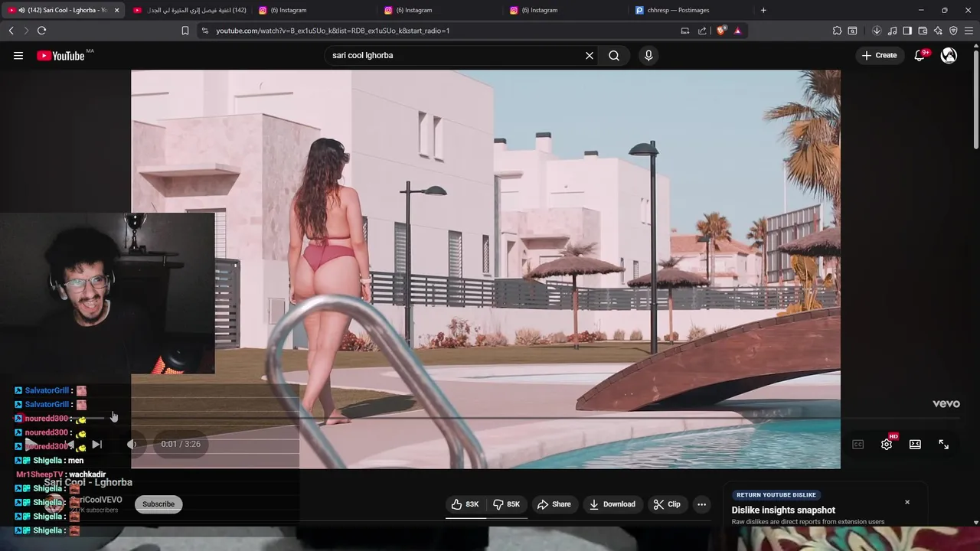Image resolution: width=980 pixels, height=551 pixels.
Task: Switch to the Arabic-titled YouTube tab
Action: point(190,10)
